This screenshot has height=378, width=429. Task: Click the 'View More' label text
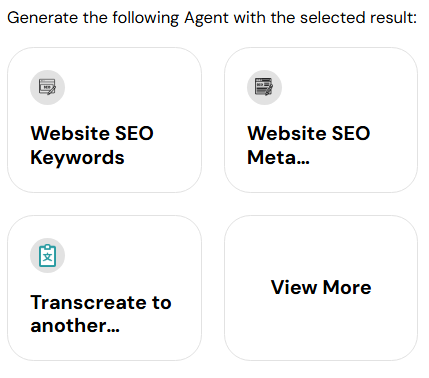[321, 287]
